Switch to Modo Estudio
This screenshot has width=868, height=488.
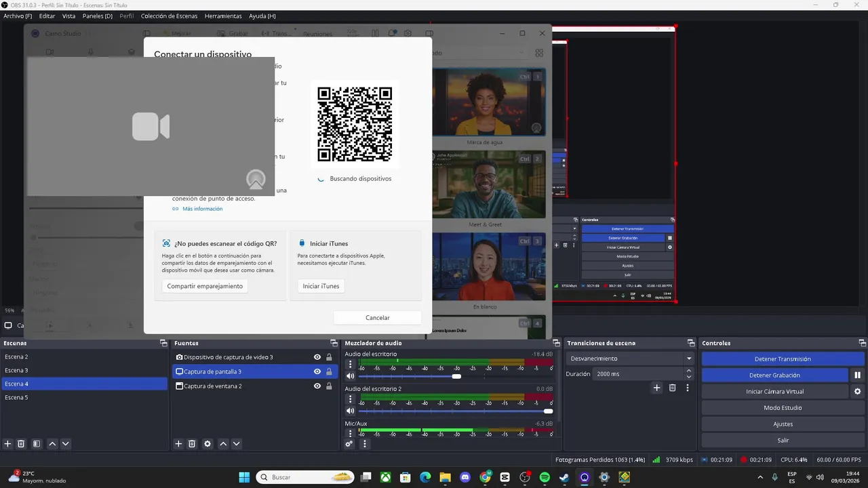point(783,407)
